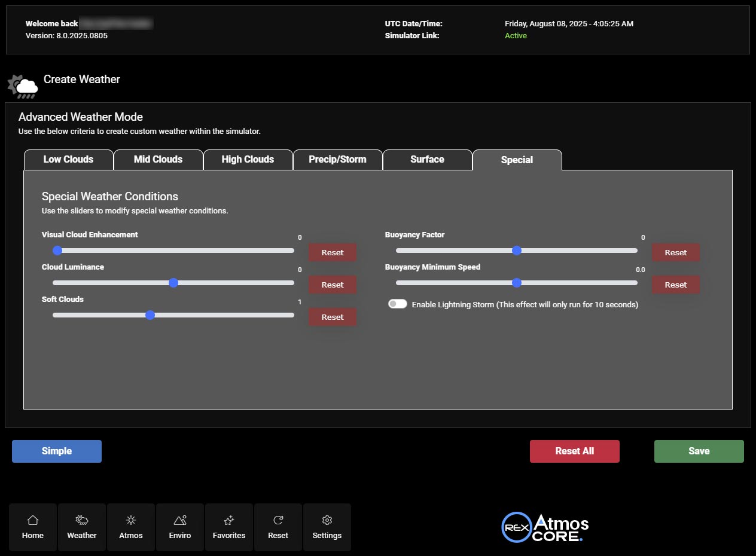The image size is (756, 556).
Task: Click the Buoyancy Factor slider handle
Action: tap(517, 250)
